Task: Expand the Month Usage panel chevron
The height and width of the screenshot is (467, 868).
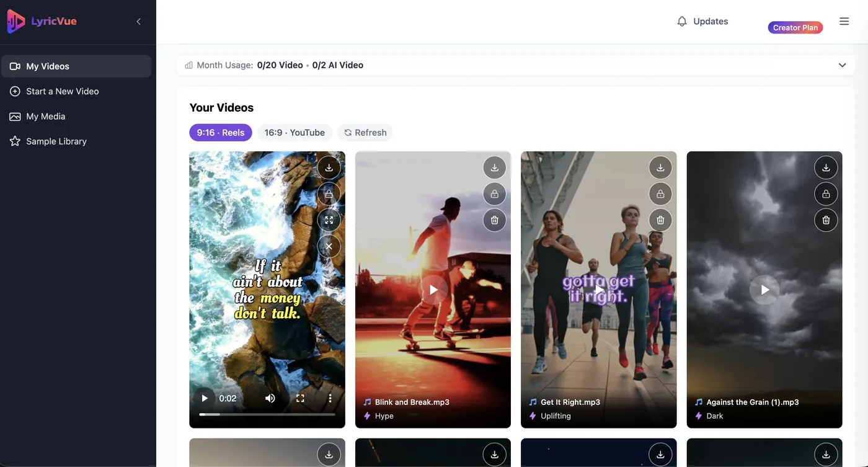Action: tap(842, 65)
